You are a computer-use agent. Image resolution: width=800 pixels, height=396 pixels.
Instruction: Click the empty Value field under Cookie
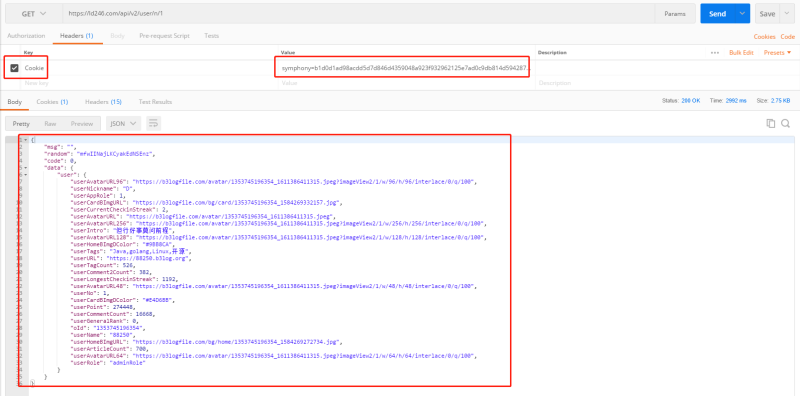coord(406,83)
